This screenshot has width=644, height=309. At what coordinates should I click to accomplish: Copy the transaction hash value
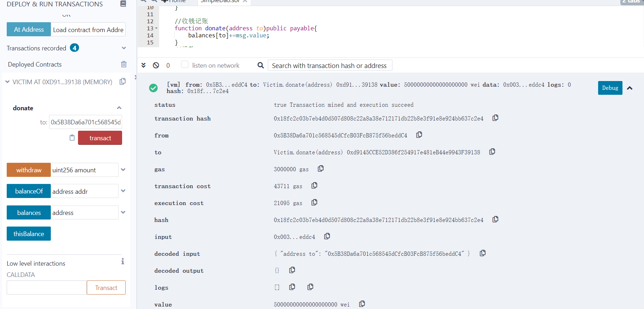coord(495,118)
